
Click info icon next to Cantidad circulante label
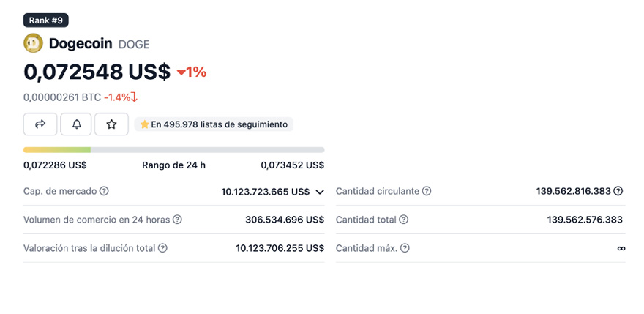pos(427,191)
